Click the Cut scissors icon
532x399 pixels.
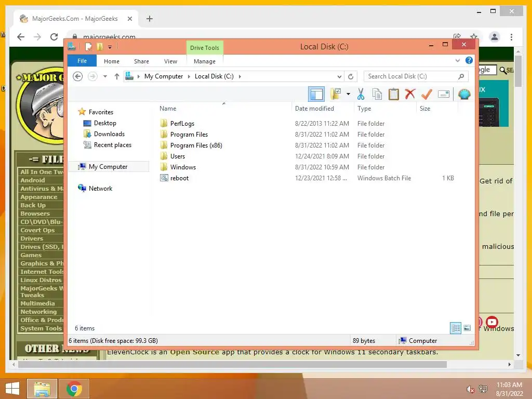coord(361,94)
